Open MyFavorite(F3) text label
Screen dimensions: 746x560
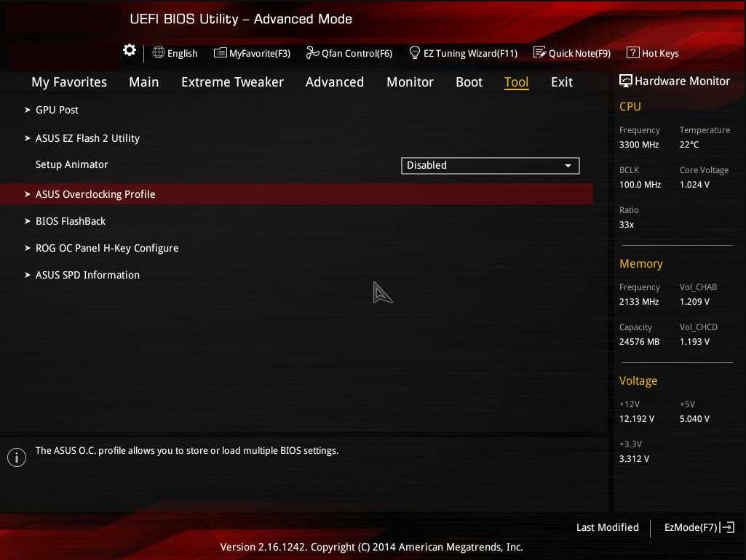tap(260, 53)
